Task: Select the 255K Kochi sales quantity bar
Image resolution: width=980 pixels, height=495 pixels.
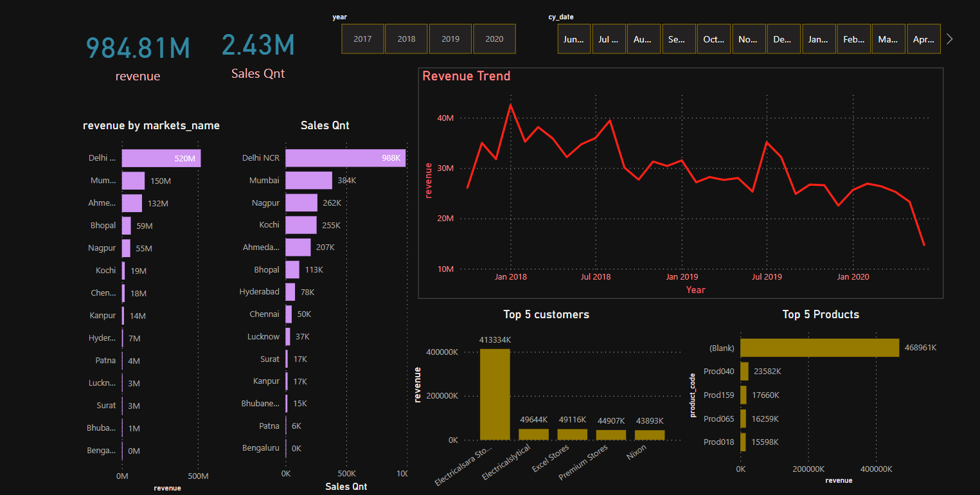Action: [x=301, y=225]
